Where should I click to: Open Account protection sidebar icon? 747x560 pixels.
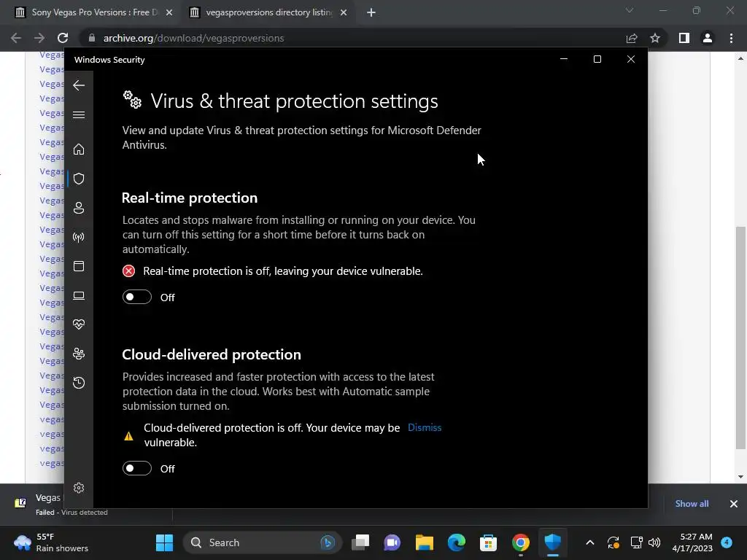point(79,208)
